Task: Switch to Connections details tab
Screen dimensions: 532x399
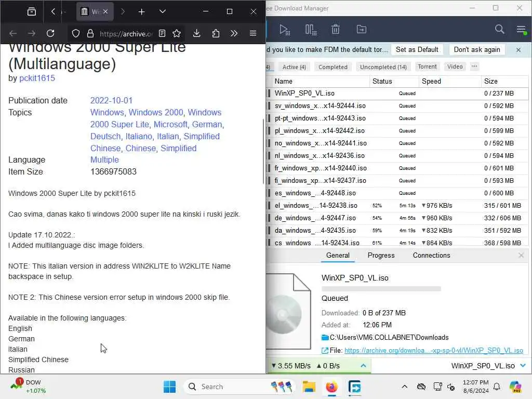Action: pos(432,256)
